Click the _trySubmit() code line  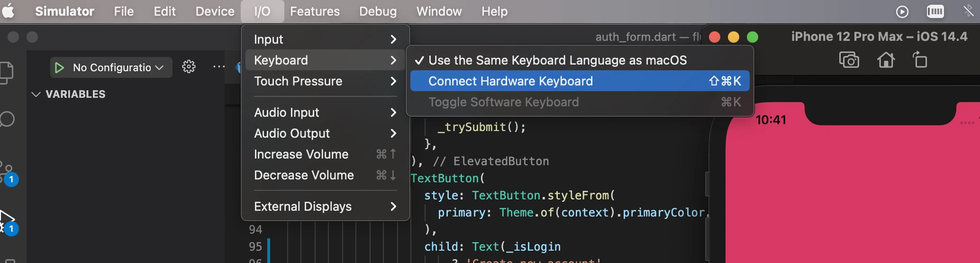pyautogui.click(x=481, y=127)
